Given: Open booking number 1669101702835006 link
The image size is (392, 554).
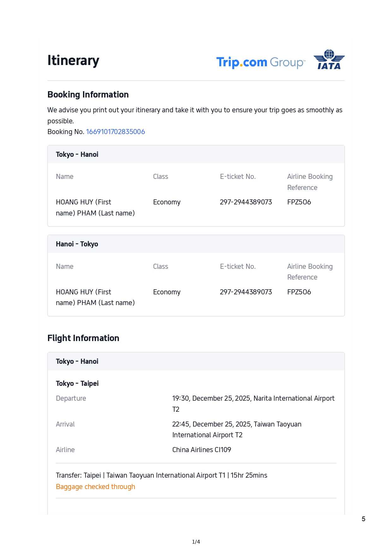Looking at the screenshot, I should point(115,132).
